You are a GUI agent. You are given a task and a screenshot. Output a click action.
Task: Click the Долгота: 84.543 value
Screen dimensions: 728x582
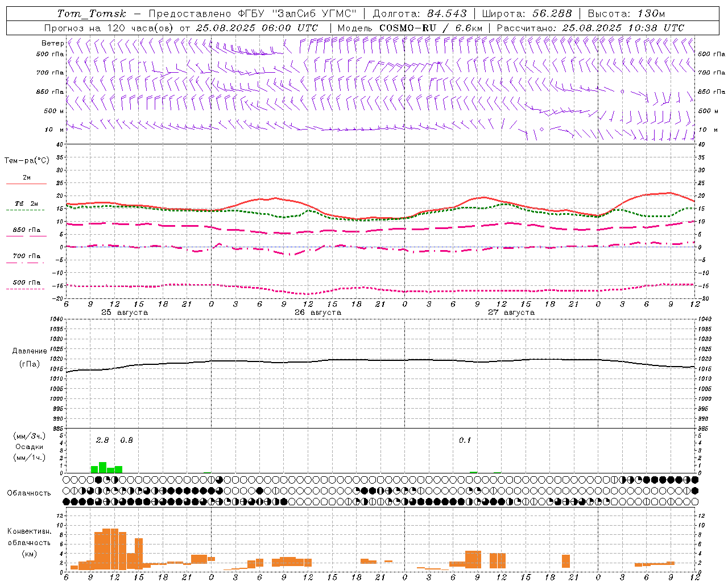click(420, 14)
